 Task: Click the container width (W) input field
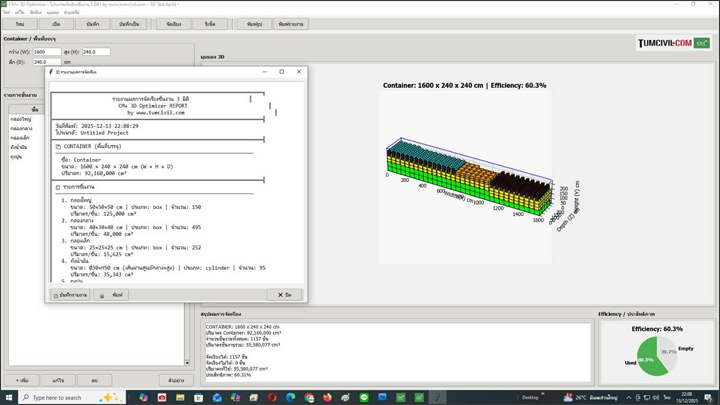pos(46,51)
